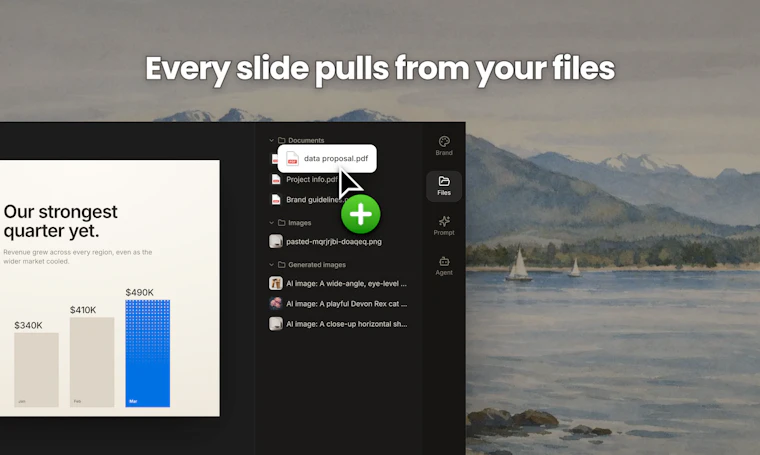Viewport: 760px width, 455px height.
Task: Click thumbnail of the Devon Rex cat image
Action: pos(276,304)
